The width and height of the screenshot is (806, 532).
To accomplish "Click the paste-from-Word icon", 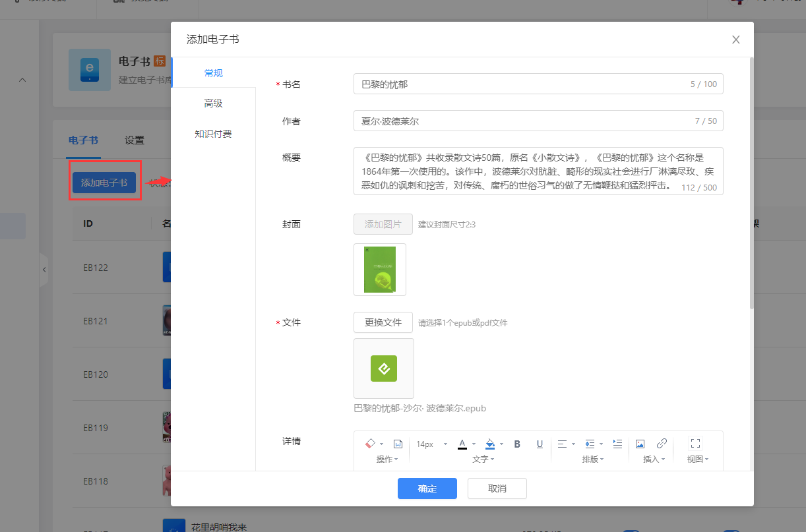I will (x=398, y=444).
